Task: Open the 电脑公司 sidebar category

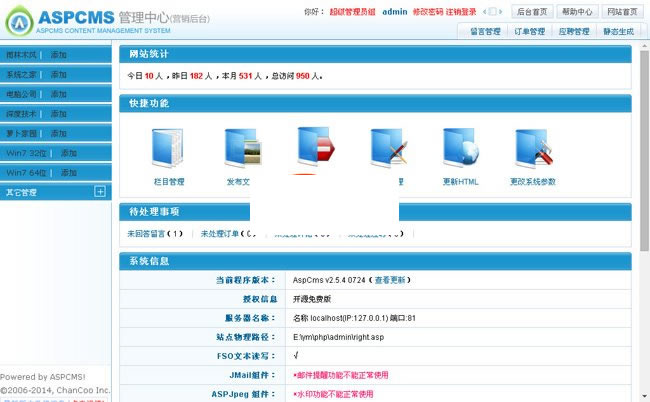Action: (22, 94)
